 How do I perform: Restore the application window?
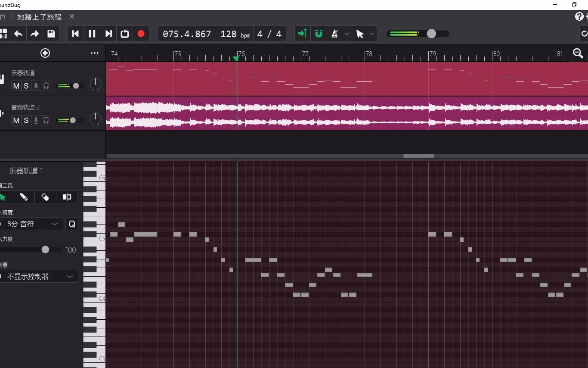coord(574,4)
